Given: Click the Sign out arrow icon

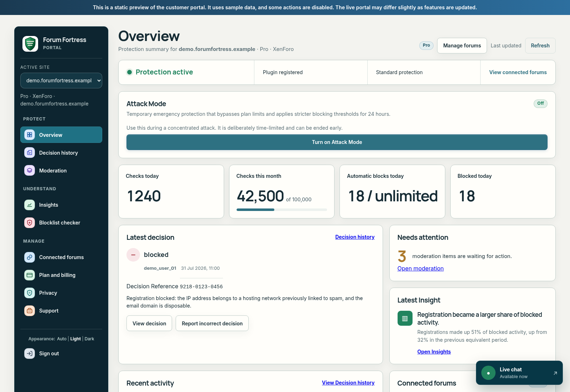Looking at the screenshot, I should [30, 354].
